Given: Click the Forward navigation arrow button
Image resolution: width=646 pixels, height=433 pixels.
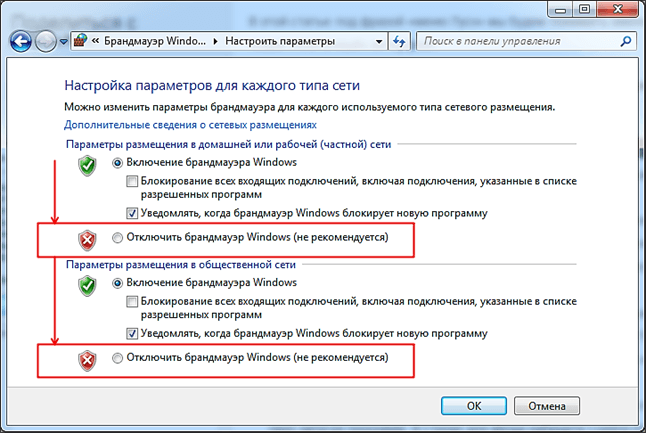Looking at the screenshot, I should point(45,41).
